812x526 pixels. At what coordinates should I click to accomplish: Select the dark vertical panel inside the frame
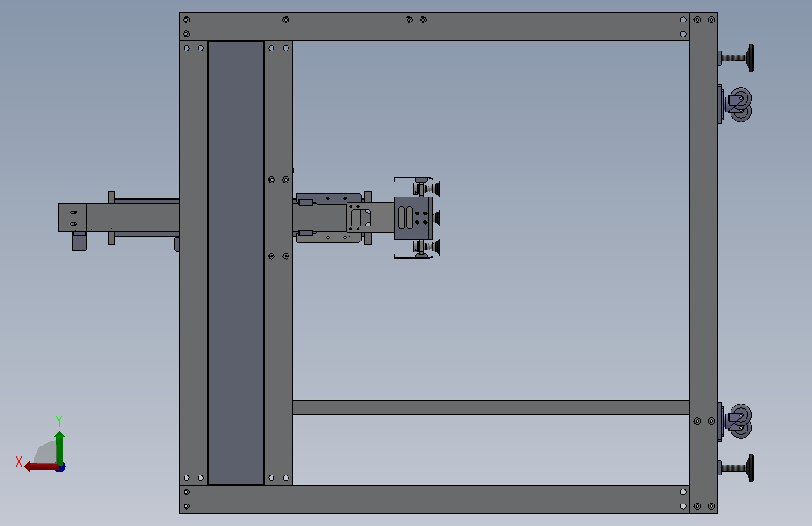click(236, 263)
